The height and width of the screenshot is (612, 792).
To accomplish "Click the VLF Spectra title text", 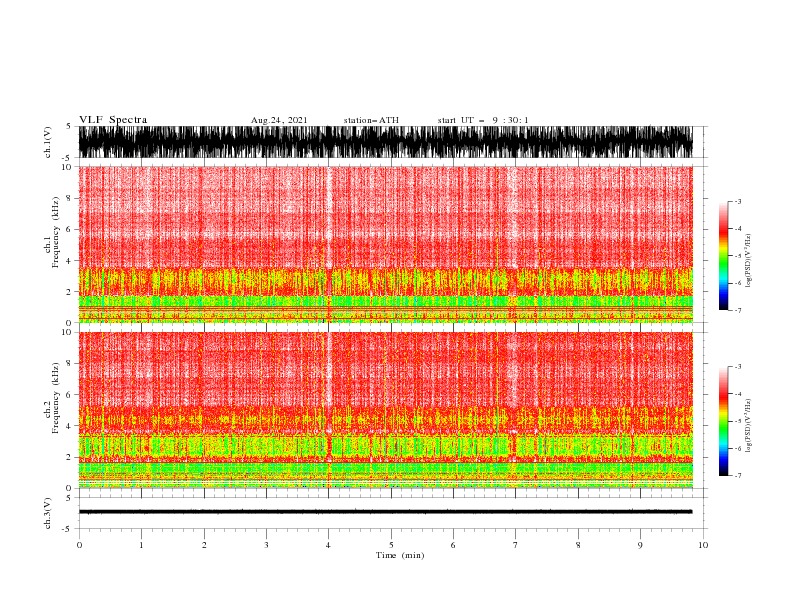I will click(x=113, y=120).
